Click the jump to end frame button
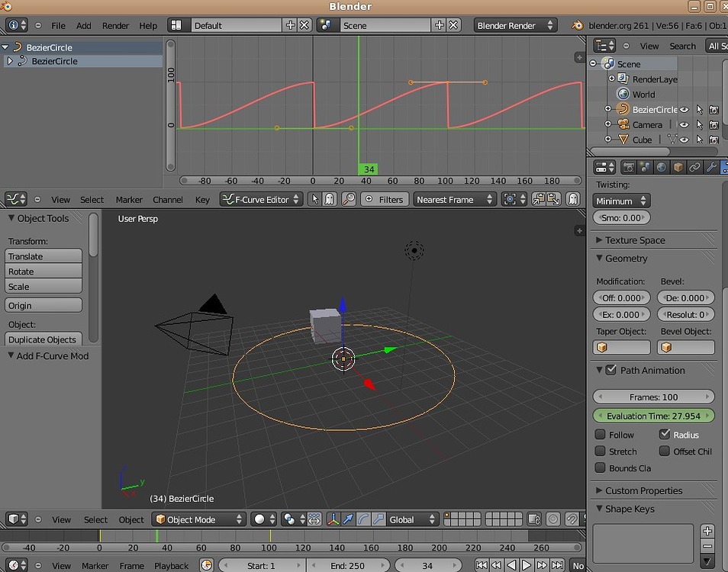The width and height of the screenshot is (728, 572). (557, 565)
